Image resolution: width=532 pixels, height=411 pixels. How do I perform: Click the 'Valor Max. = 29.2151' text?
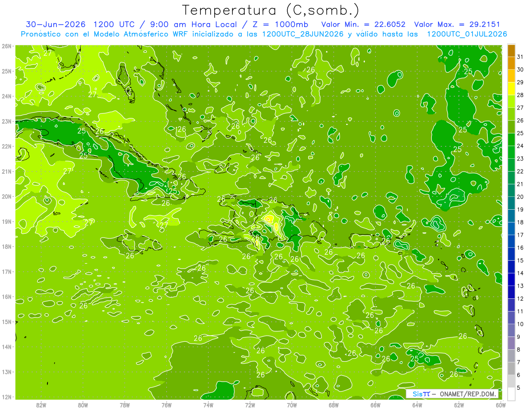tap(457, 24)
